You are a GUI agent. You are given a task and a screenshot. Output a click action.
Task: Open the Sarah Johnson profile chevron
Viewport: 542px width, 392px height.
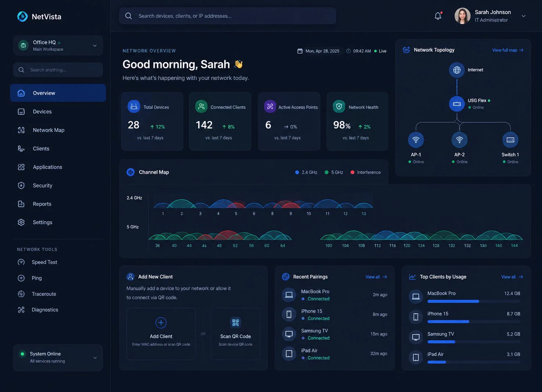click(523, 16)
